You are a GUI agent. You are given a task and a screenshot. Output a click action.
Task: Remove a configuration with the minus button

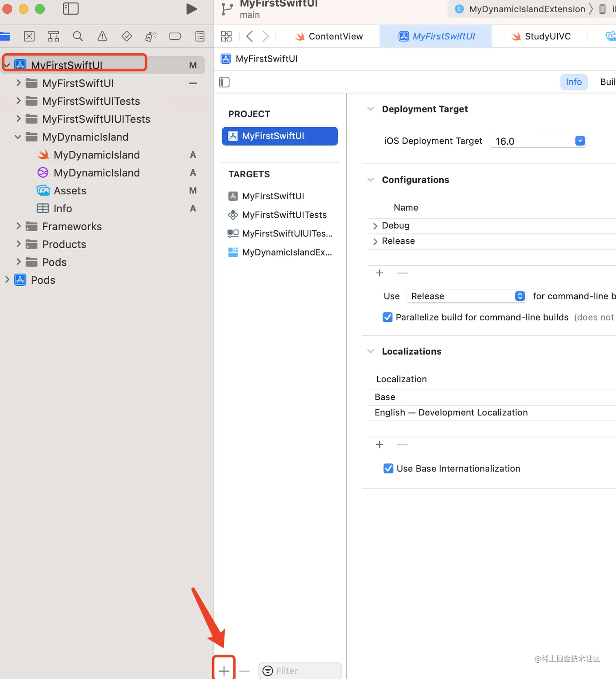pyautogui.click(x=402, y=273)
